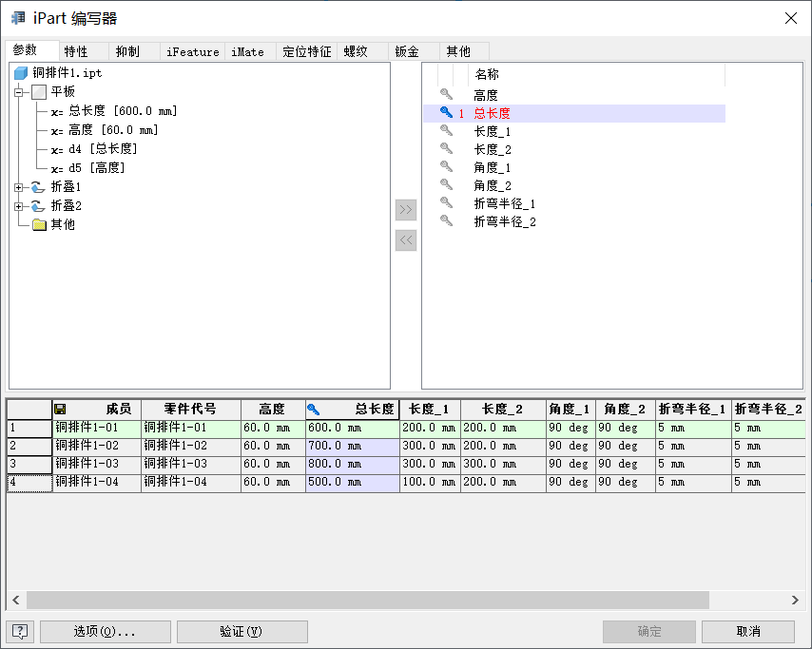Click the 高度 column header
The height and width of the screenshot is (649, 812).
pyautogui.click(x=274, y=410)
